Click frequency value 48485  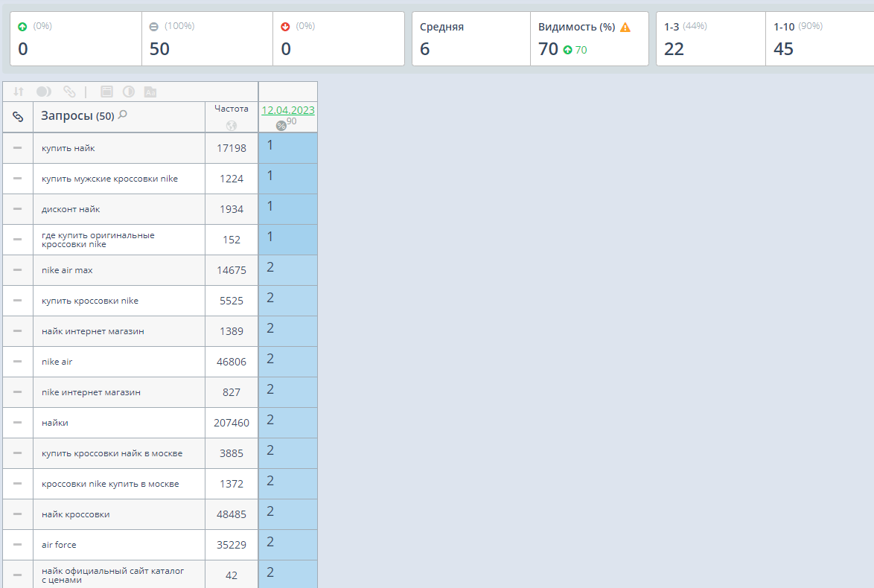(232, 514)
